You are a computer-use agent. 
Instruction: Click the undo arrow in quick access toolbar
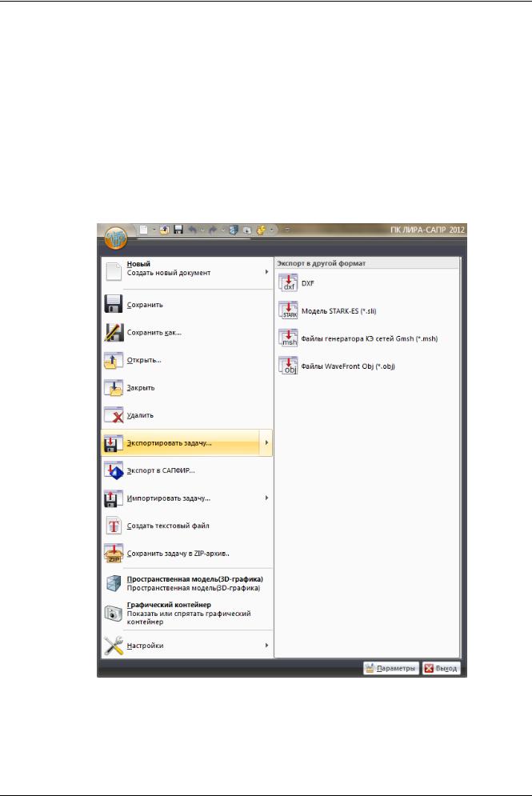point(192,230)
